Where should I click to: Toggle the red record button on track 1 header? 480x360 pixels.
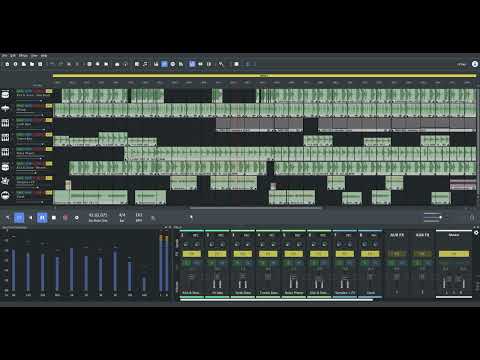pos(35,91)
